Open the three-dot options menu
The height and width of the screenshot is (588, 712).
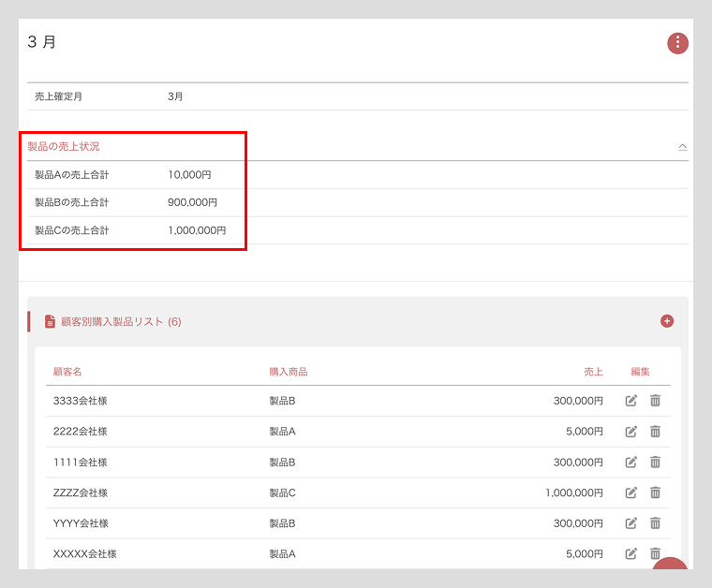coord(677,43)
